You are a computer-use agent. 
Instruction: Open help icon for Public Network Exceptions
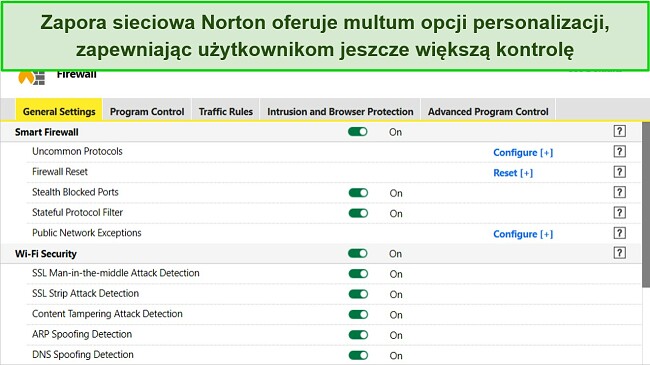click(x=619, y=233)
